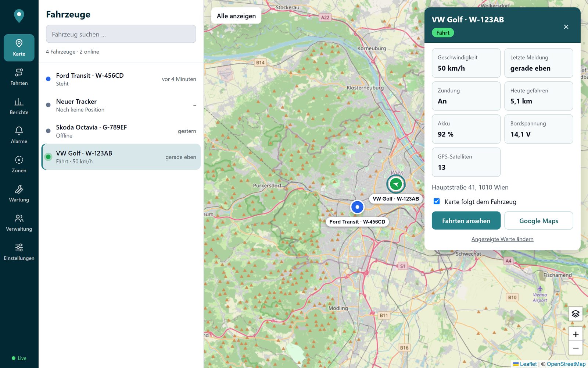Click the Akku 92 % card

tap(466, 129)
